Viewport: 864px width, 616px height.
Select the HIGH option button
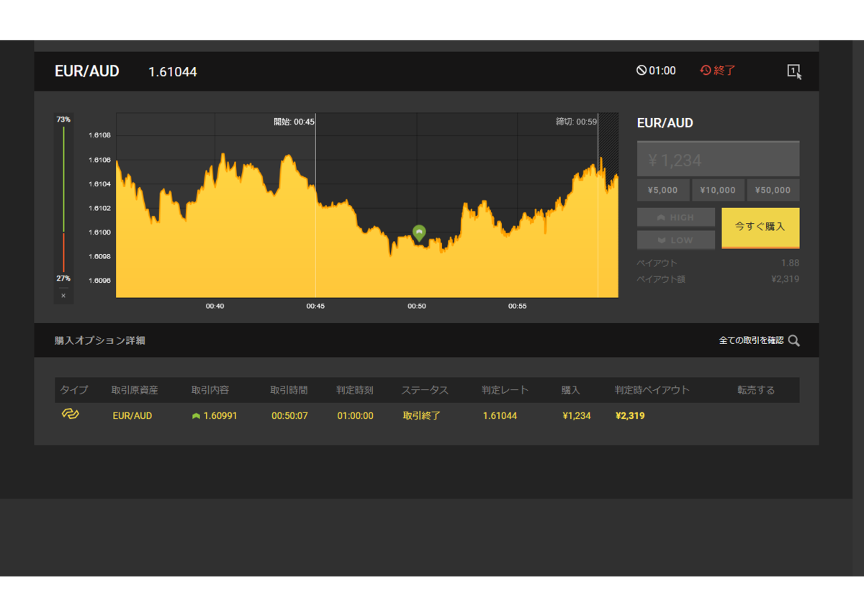pos(676,217)
